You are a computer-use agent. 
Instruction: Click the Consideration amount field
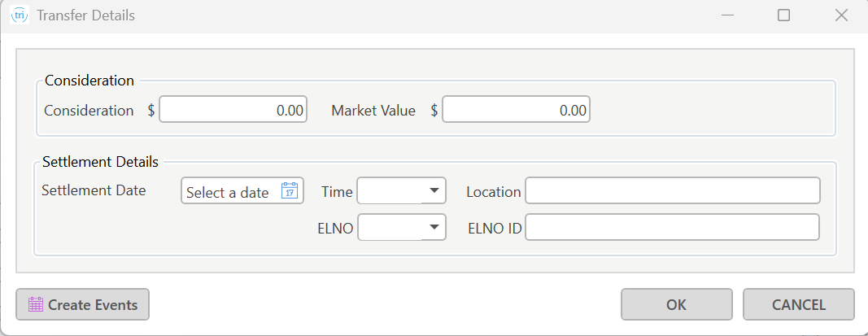[233, 110]
